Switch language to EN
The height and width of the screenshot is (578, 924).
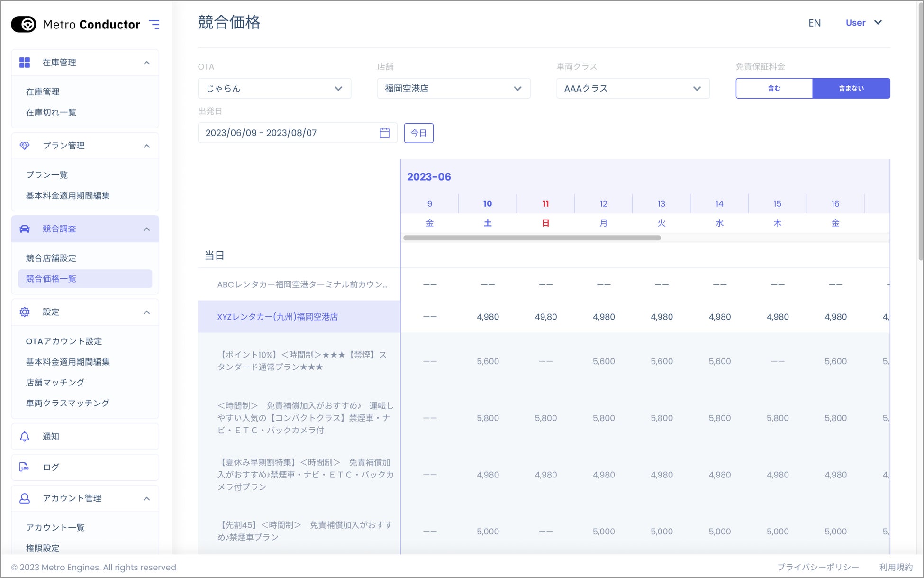(814, 23)
